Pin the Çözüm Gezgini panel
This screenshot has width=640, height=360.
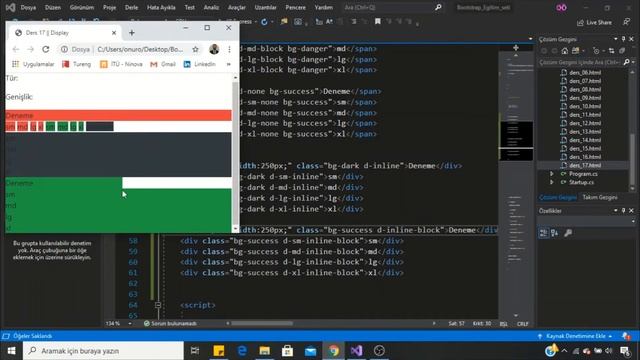(x=623, y=39)
